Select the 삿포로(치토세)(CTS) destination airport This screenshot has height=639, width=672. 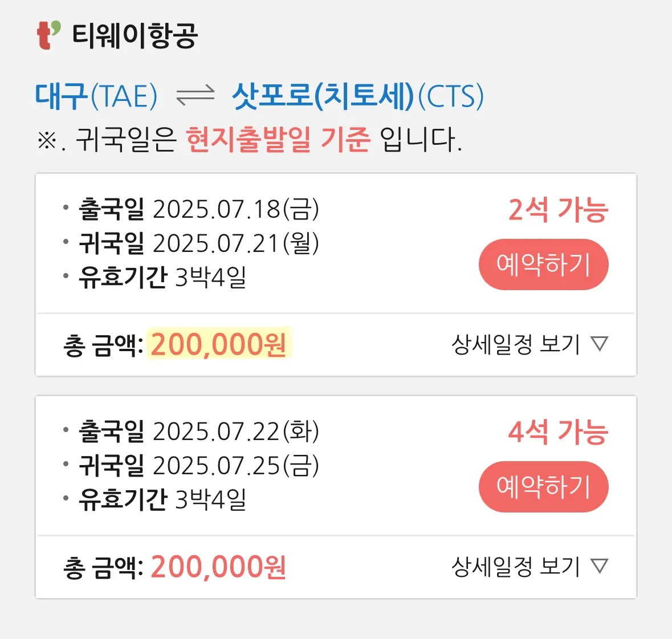(x=357, y=96)
